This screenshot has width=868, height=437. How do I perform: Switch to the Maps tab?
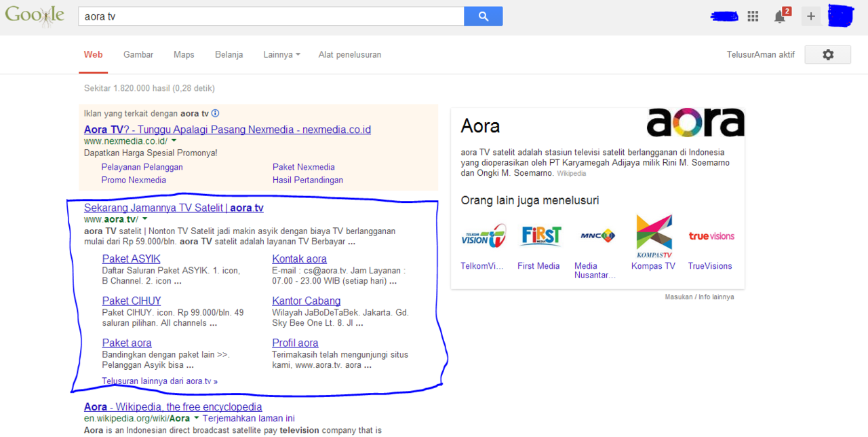pyautogui.click(x=184, y=55)
